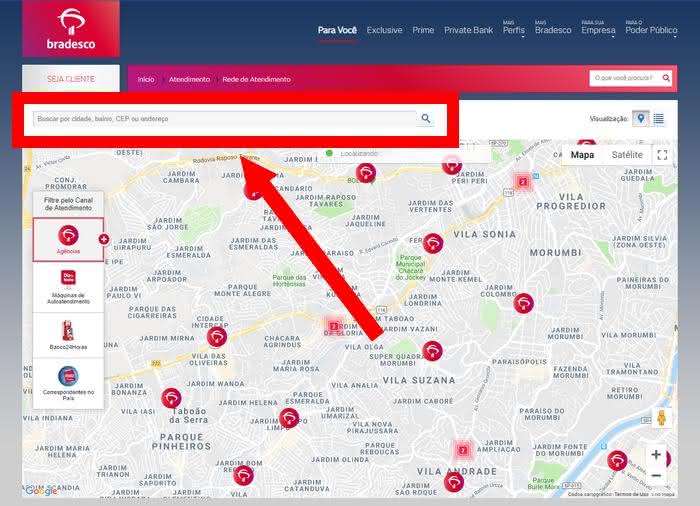Click the branch marker near Jardim Peri Peri
Image resolution: width=700 pixels, height=506 pixels.
(452, 165)
